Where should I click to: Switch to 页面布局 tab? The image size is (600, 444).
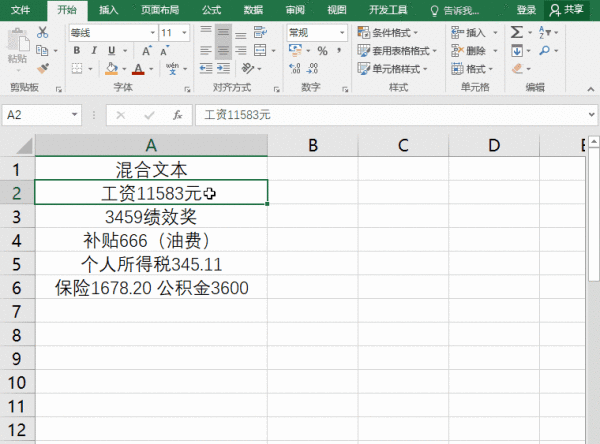point(160,10)
